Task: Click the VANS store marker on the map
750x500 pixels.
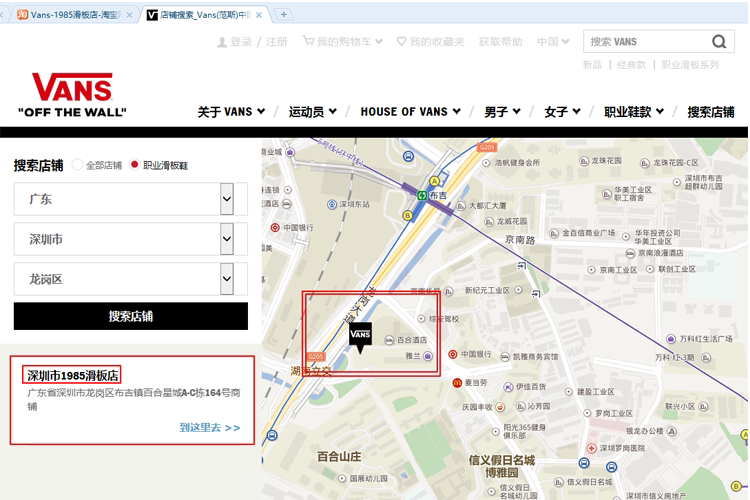Action: [360, 337]
